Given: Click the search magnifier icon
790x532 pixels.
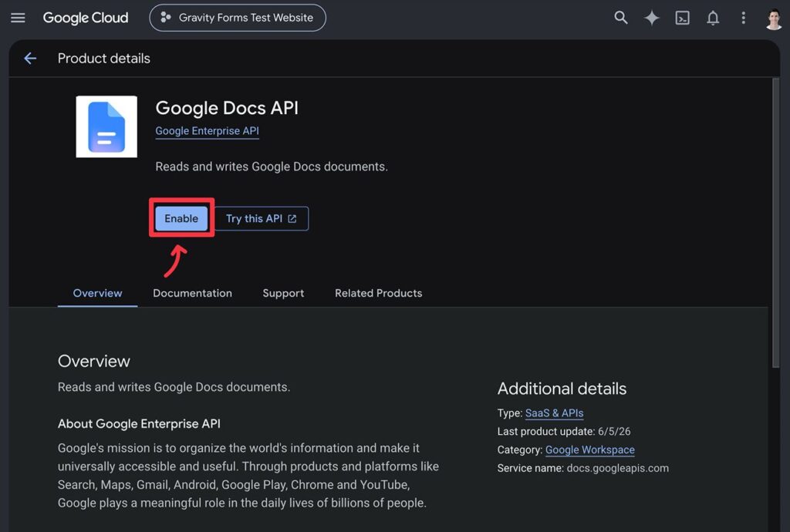Looking at the screenshot, I should coord(621,19).
